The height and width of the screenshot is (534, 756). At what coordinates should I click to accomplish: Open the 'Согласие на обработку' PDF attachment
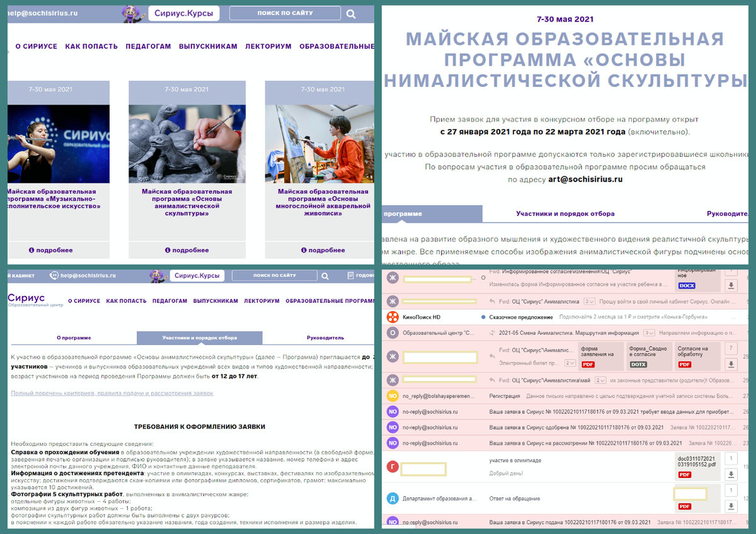coord(697,356)
